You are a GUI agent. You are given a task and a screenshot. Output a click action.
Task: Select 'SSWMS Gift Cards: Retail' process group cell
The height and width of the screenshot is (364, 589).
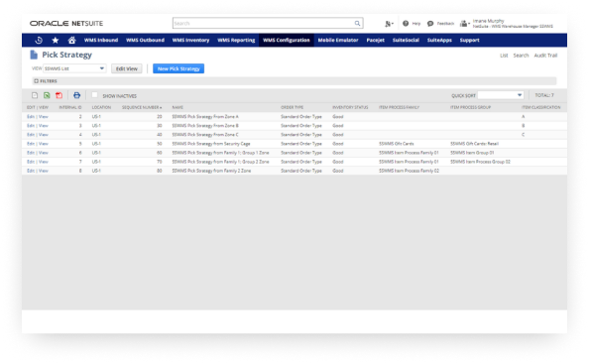pos(474,144)
